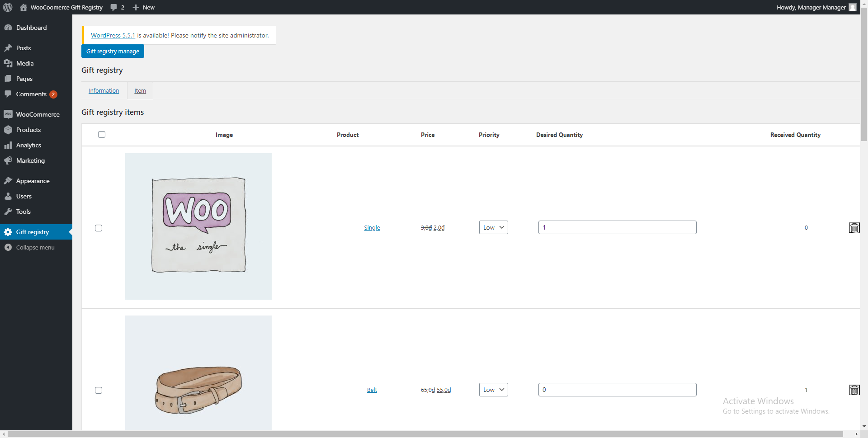868x438 pixels.
Task: Switch to the Information tab
Action: click(104, 91)
